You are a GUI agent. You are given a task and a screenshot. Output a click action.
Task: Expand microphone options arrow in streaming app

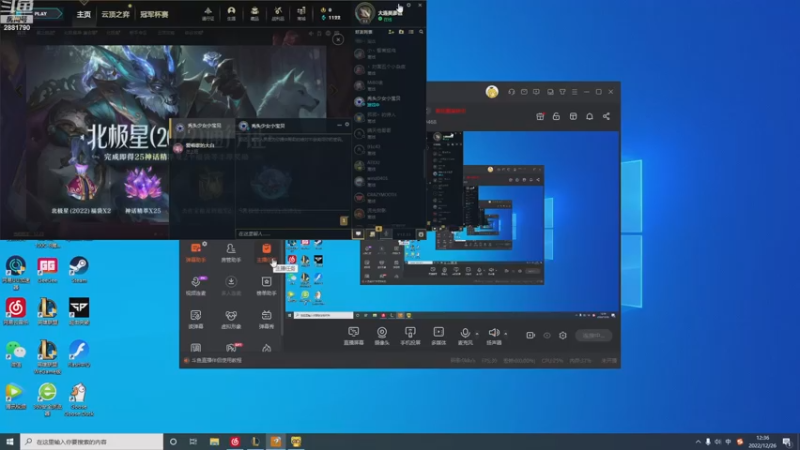[x=477, y=334]
